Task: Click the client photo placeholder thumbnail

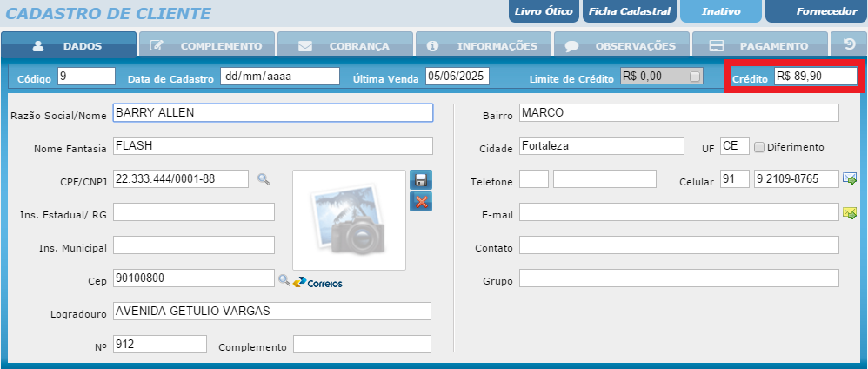Action: pos(349,220)
